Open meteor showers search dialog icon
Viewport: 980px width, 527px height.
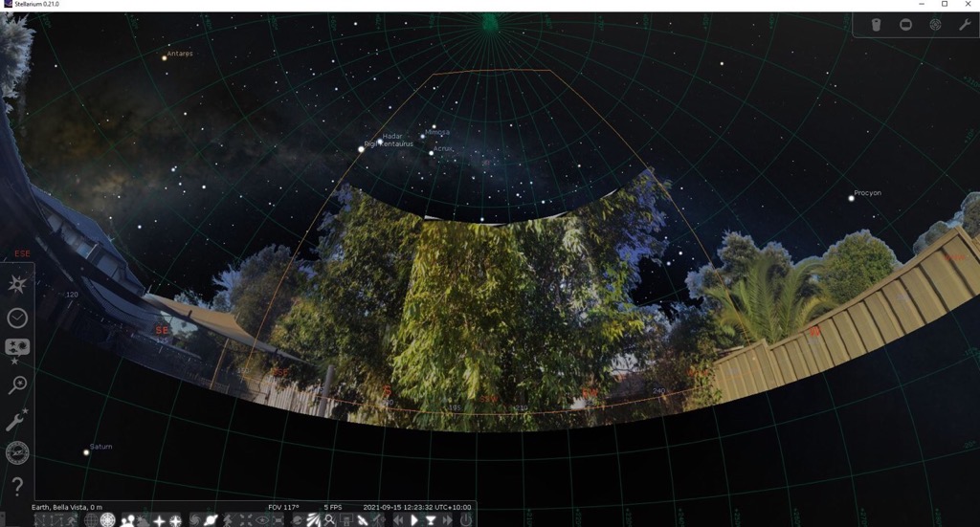click(329, 519)
